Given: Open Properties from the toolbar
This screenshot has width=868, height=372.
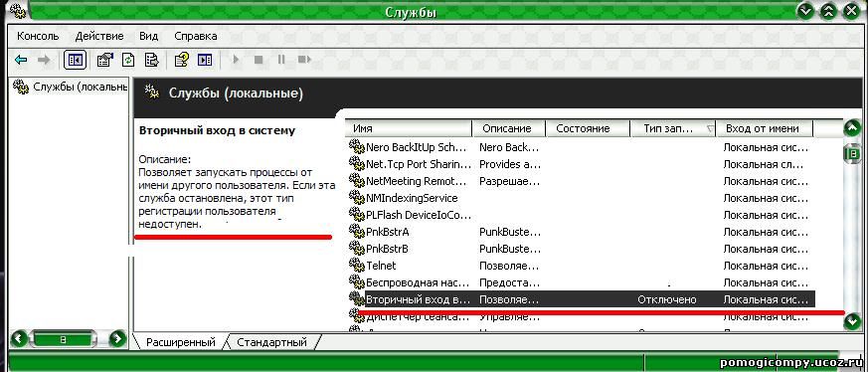Looking at the screenshot, I should (104, 60).
